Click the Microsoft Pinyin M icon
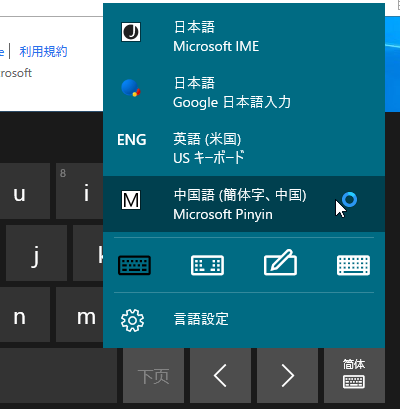The image size is (400, 409). click(x=131, y=200)
